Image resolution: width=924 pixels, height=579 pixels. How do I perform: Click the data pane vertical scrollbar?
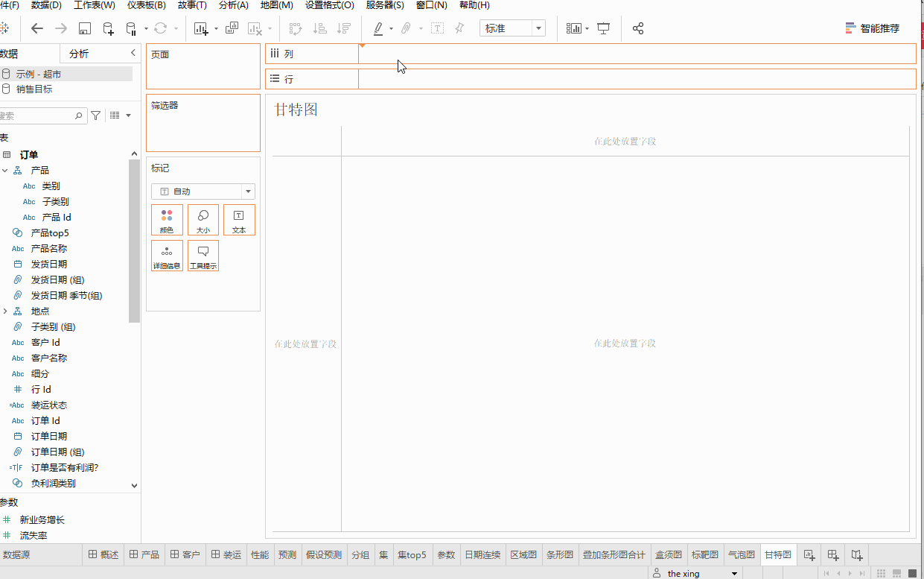pos(134,241)
